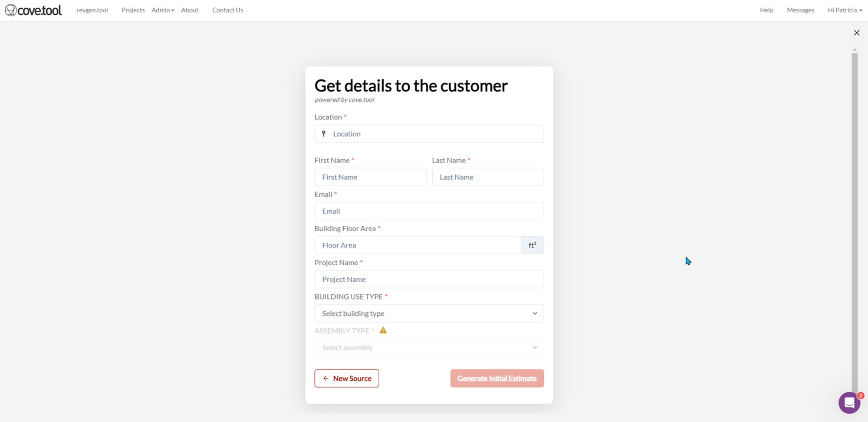
Task: Focus the Email input field
Action: (429, 211)
